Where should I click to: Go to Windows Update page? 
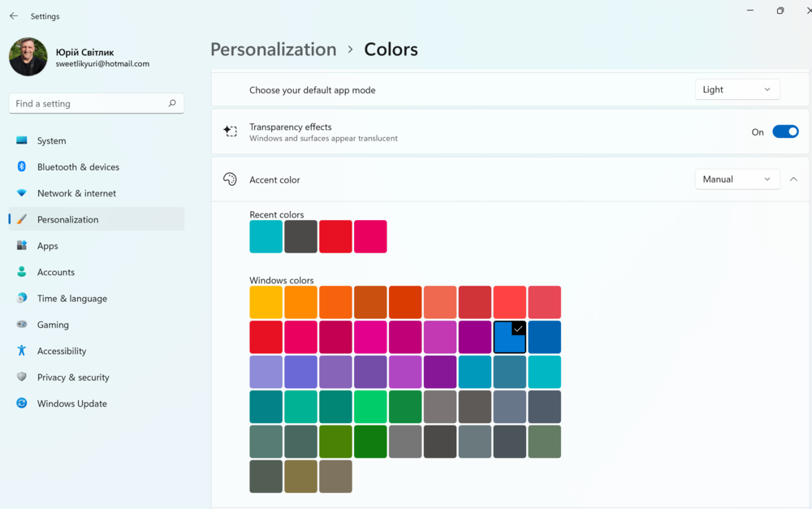coord(71,403)
